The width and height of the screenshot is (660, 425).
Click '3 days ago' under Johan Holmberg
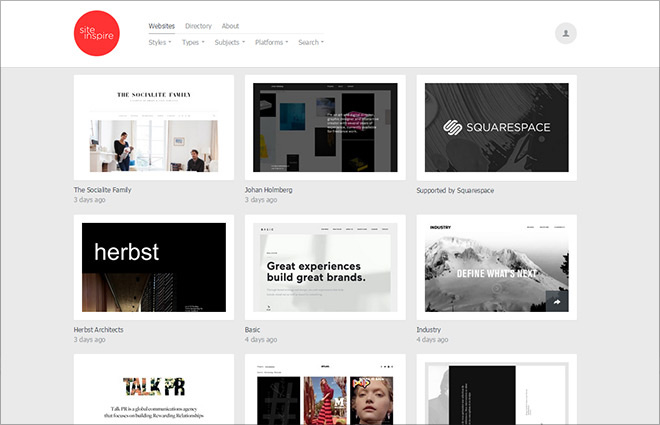click(x=261, y=200)
